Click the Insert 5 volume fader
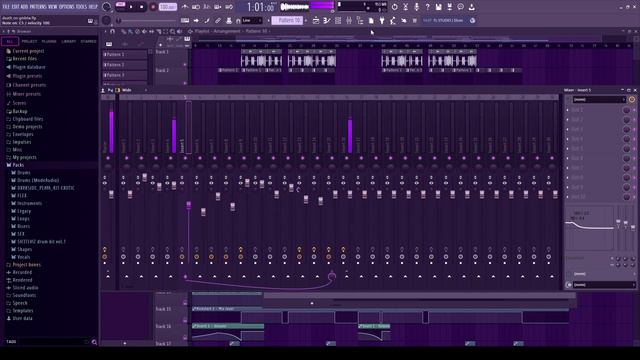The image size is (640, 360). pos(189,205)
